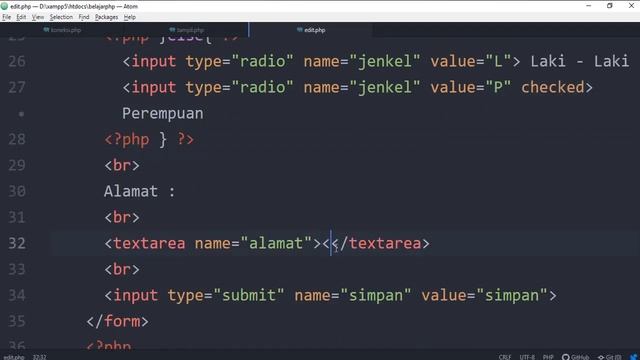Click the file icon on koneksi.php tab

46,30
